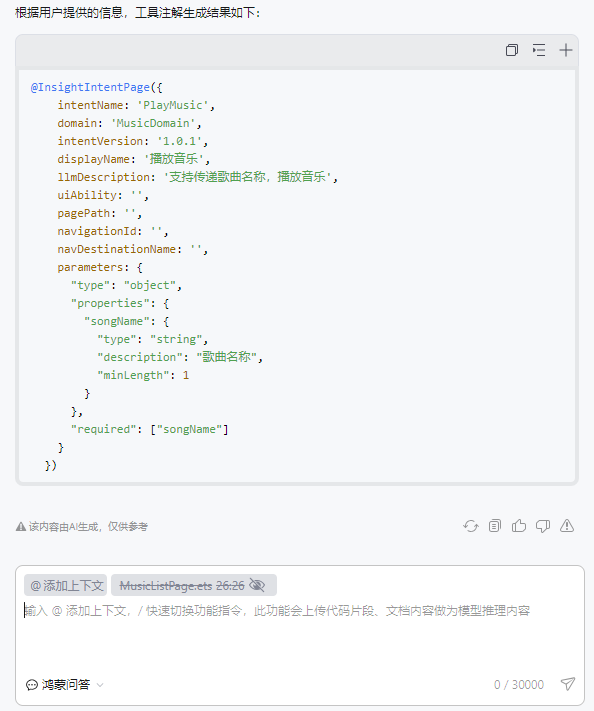Click the llmDescription line

198,177
